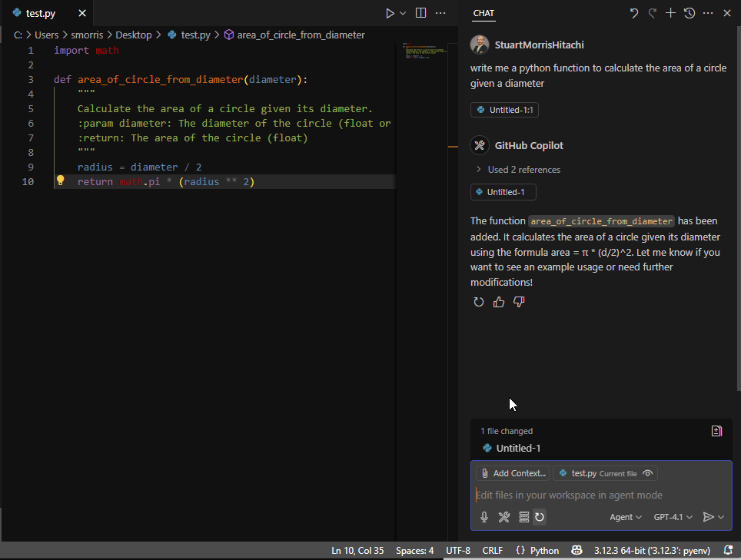This screenshot has height=560, width=741.
Task: Open the GPT-4.1 model picker
Action: point(673,517)
